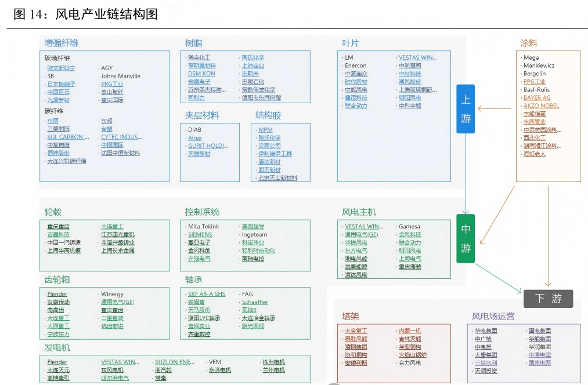Click the 风电场运营 section heading
The width and height of the screenshot is (588, 385).
493,317
